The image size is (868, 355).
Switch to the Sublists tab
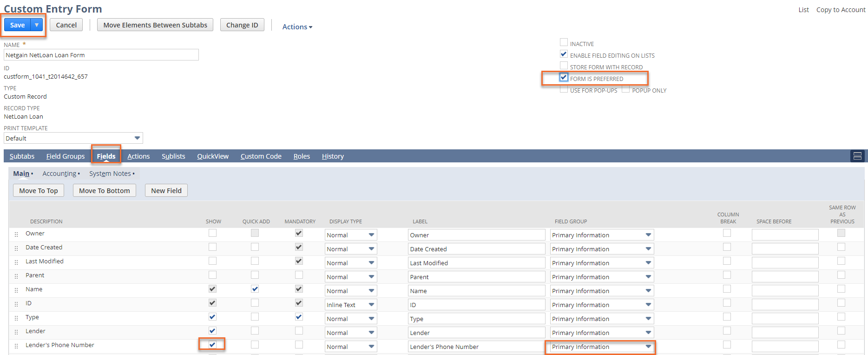point(173,156)
